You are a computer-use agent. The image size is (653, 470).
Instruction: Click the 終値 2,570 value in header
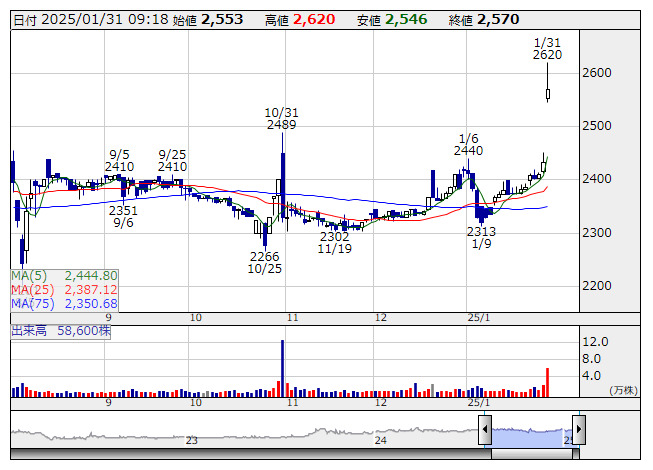pyautogui.click(x=498, y=19)
